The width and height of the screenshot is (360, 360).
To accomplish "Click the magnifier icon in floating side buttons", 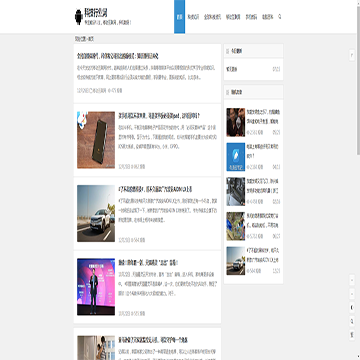I will click(352, 321).
